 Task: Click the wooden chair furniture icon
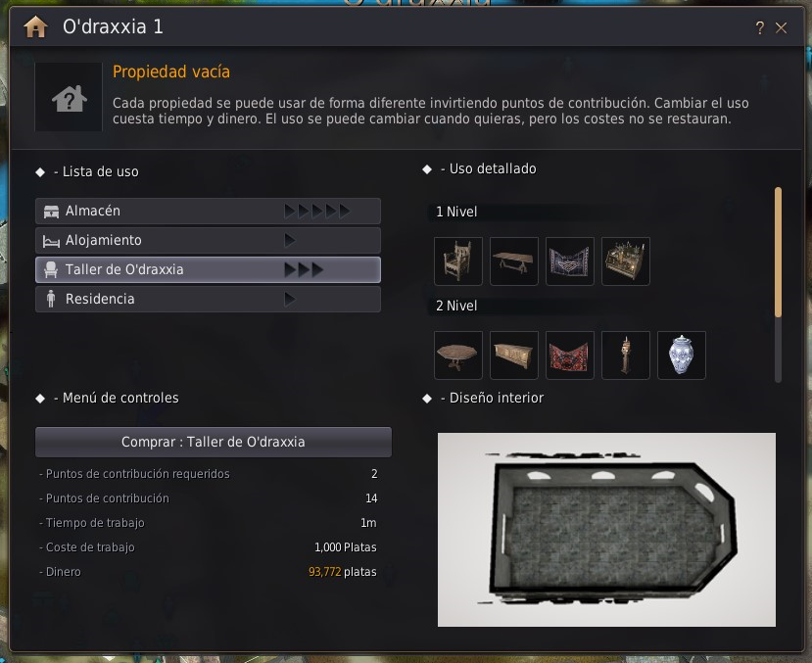457,261
